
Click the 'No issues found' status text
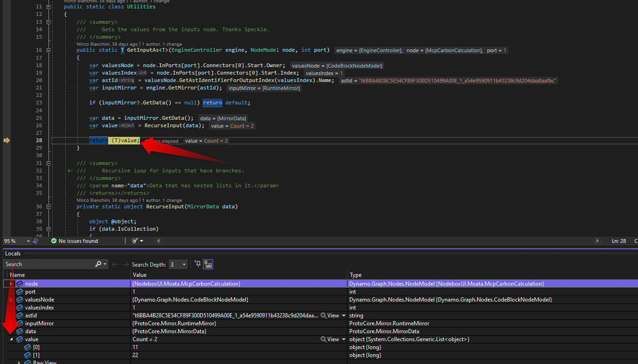pyautogui.click(x=78, y=241)
